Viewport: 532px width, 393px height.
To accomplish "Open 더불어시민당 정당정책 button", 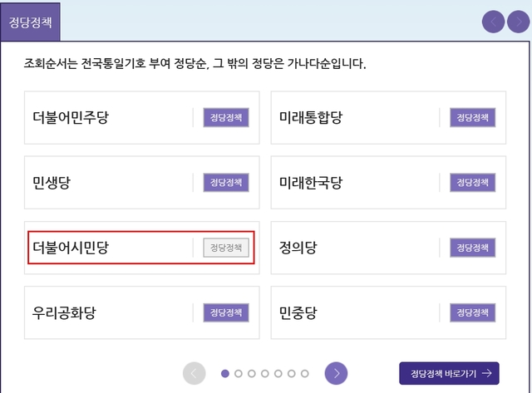I will pos(226,248).
